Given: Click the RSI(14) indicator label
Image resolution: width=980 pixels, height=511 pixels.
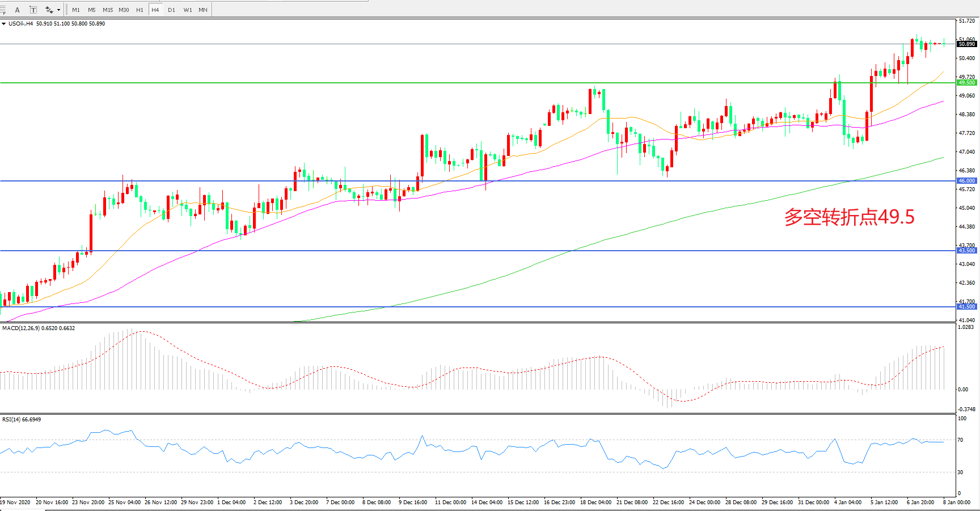Looking at the screenshot, I should point(22,419).
